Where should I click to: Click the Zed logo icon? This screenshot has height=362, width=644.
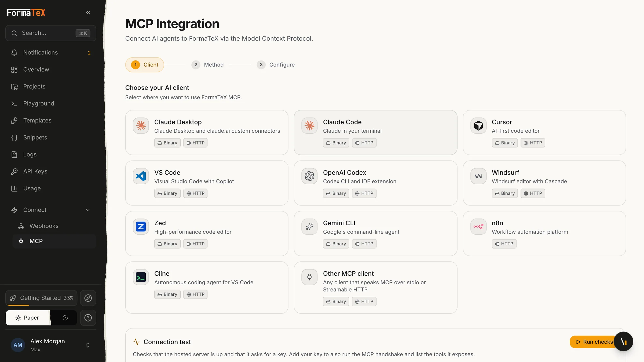tap(141, 227)
